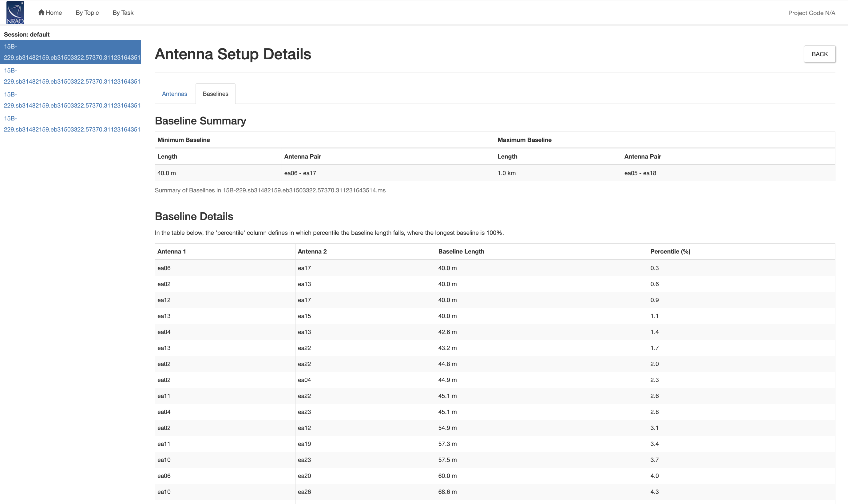Select ea20 in Antenna 2 column
This screenshot has height=504, width=848.
click(x=366, y=476)
